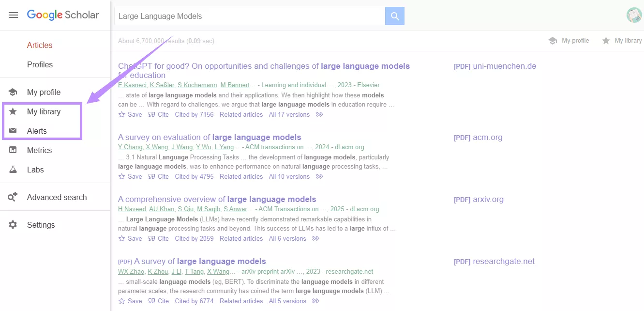Save the ChatGPT for good article
The width and height of the screenshot is (644, 311).
(x=130, y=115)
